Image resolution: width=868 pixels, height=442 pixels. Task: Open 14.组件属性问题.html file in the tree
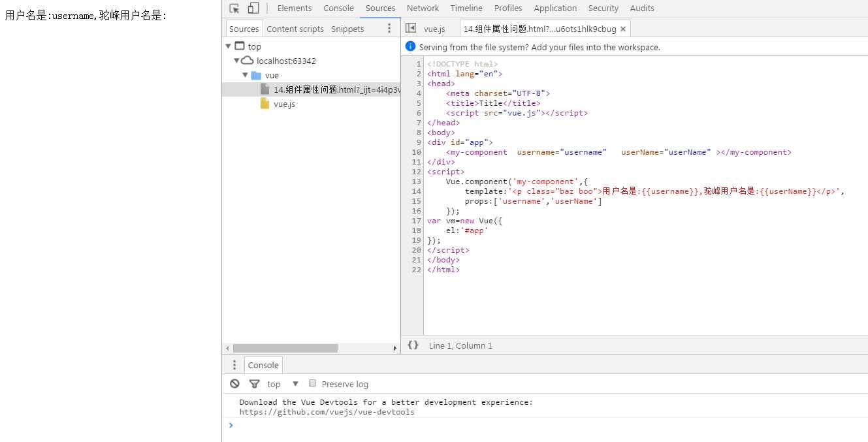pyautogui.click(x=311, y=89)
